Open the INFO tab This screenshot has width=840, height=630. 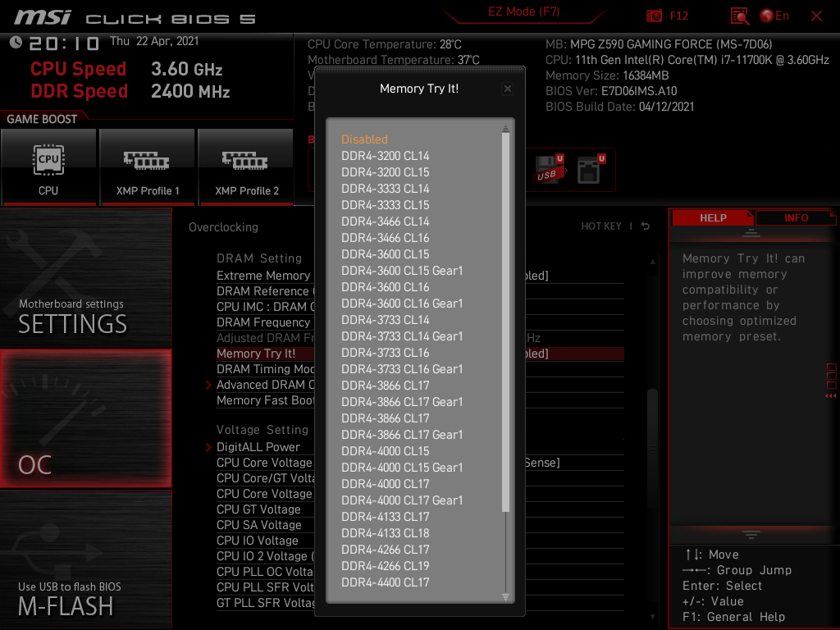tap(796, 218)
